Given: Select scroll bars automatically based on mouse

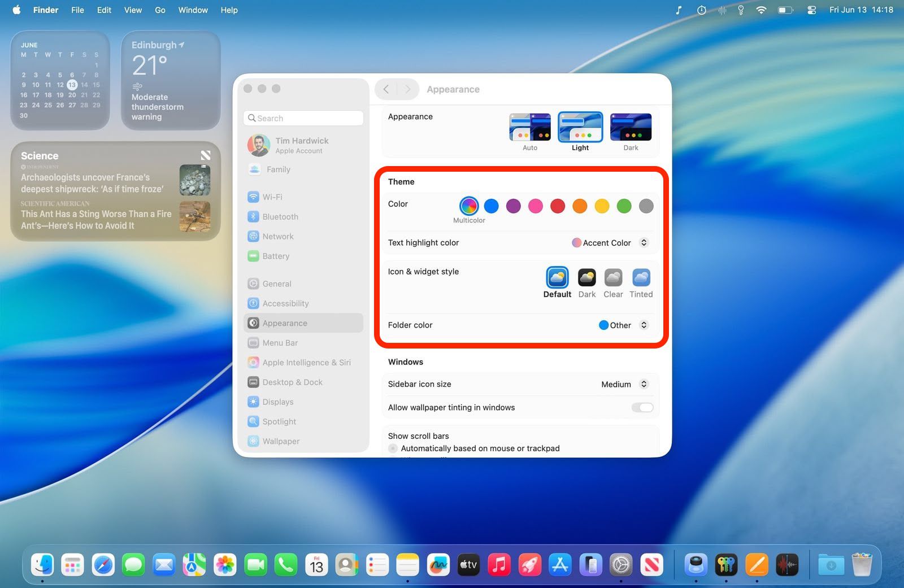Looking at the screenshot, I should coord(393,448).
